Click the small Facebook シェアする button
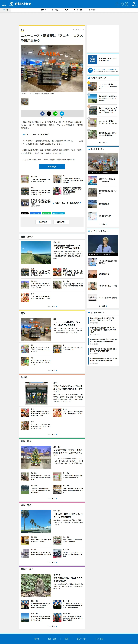This screenshot has height=644, width=138. point(35,213)
